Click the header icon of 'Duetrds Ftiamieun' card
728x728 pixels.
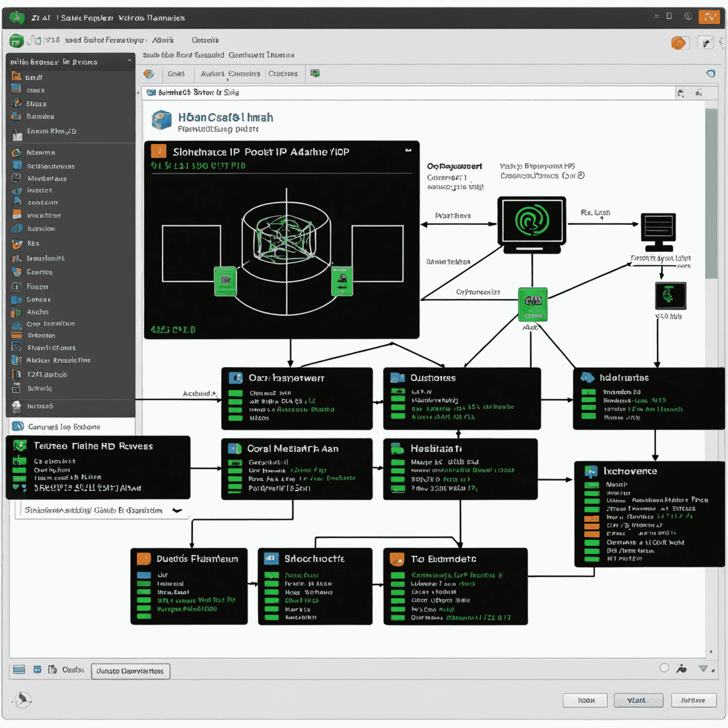pos(144,559)
